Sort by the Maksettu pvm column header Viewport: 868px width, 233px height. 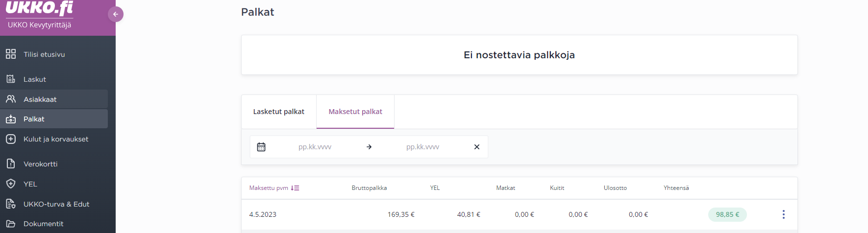269,188
